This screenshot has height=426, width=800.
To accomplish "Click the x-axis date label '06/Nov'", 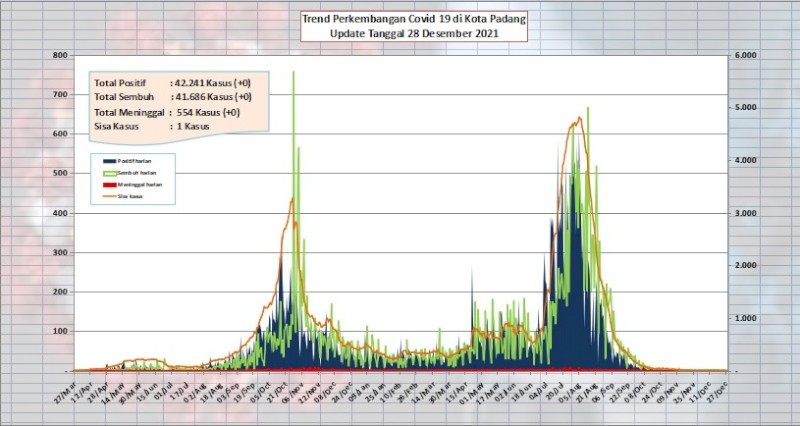I will 293,392.
